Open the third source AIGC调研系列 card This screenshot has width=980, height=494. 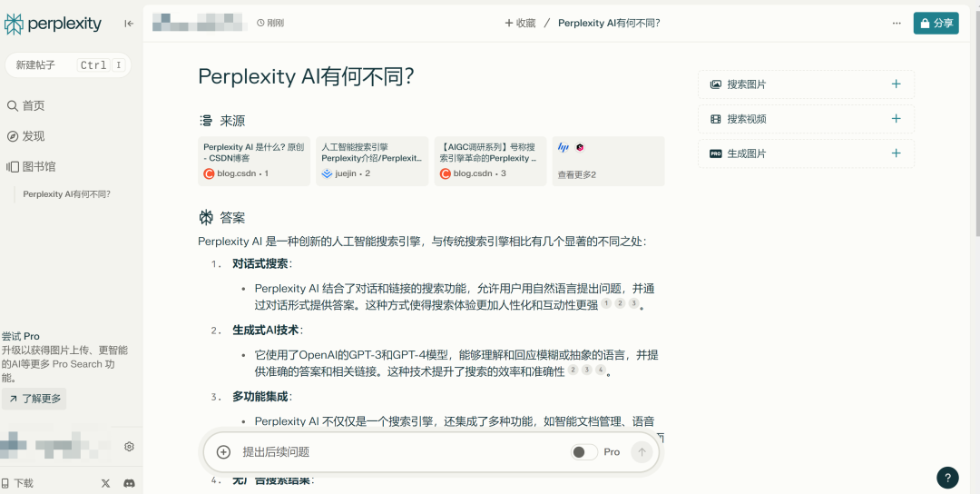point(491,162)
